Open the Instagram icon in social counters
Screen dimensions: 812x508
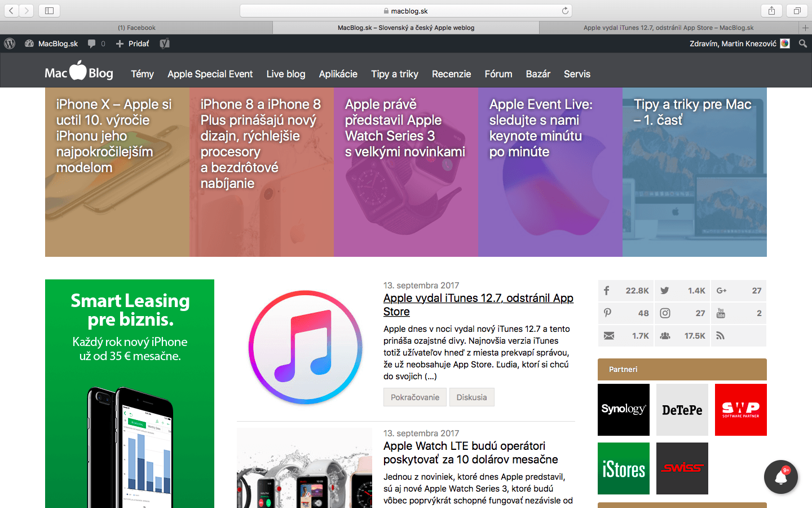[665, 313]
